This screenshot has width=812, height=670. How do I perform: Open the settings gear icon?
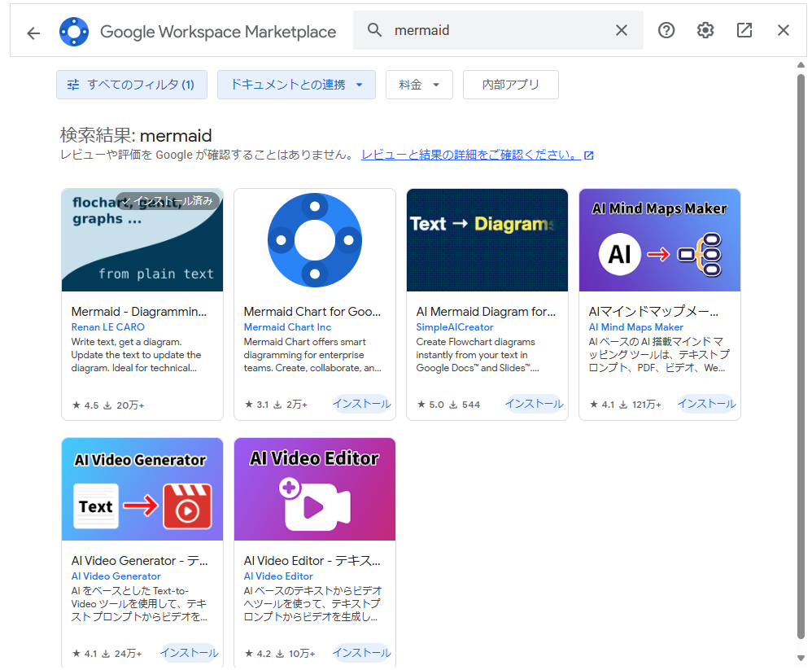point(705,31)
